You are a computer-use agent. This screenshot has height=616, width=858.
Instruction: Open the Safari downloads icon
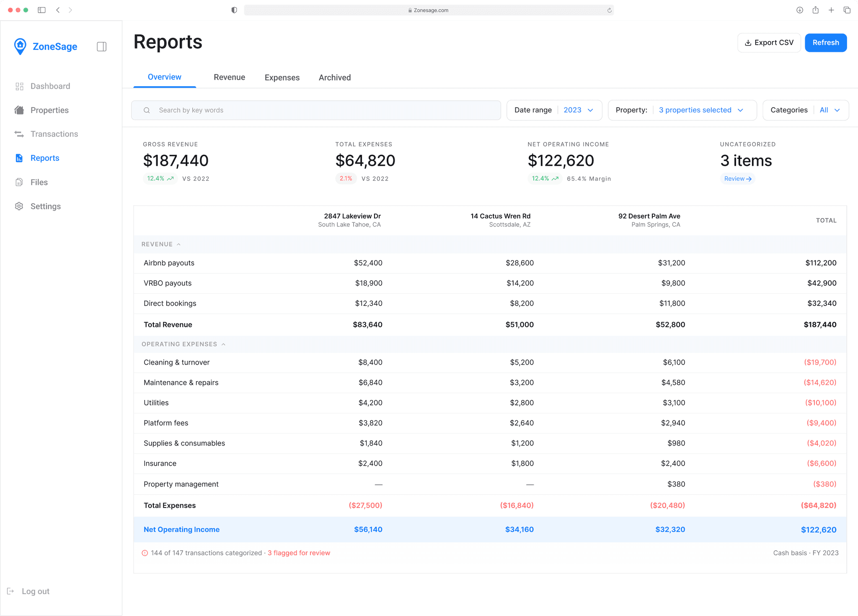tap(799, 10)
